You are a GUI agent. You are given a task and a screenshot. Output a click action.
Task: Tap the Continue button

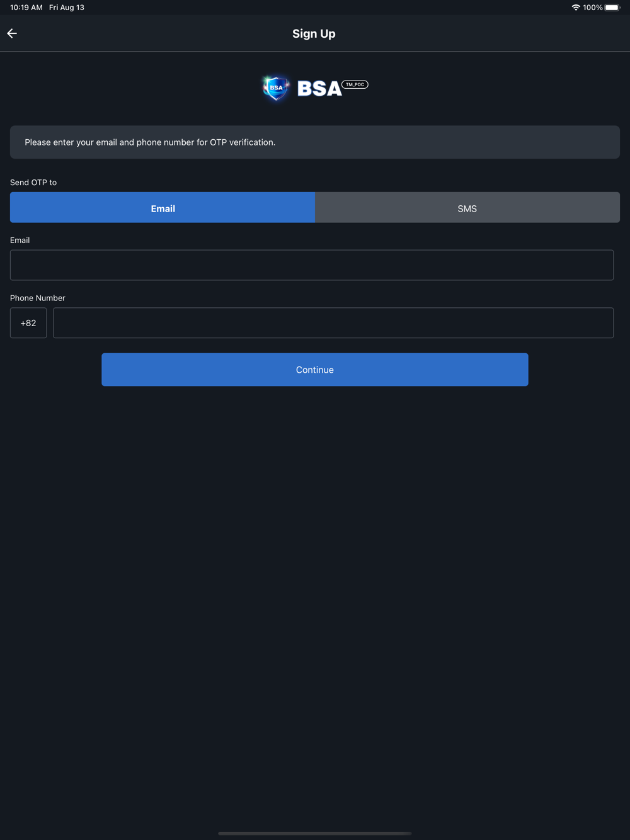(x=315, y=370)
